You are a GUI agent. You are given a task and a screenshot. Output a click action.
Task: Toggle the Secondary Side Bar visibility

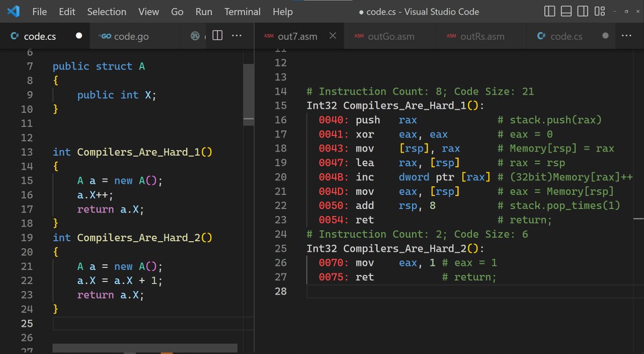(583, 11)
